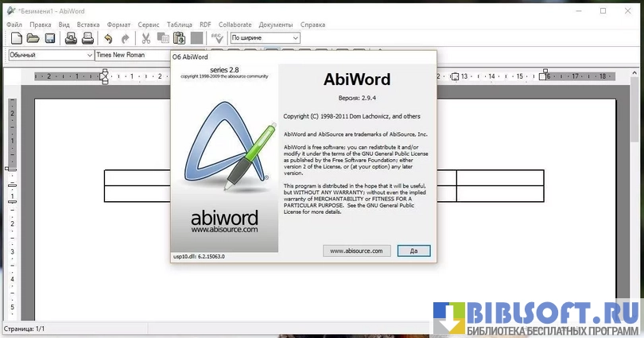644x338 pixels.
Task: Open the Таблица menu
Action: (x=179, y=25)
